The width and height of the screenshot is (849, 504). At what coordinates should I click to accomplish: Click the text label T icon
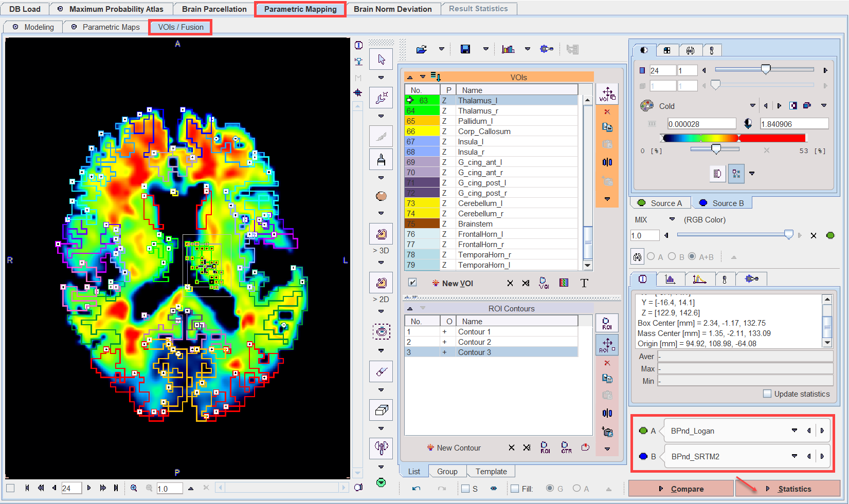584,283
